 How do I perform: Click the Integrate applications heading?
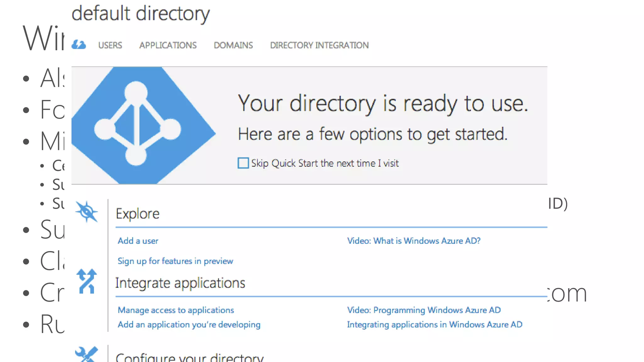tap(180, 283)
